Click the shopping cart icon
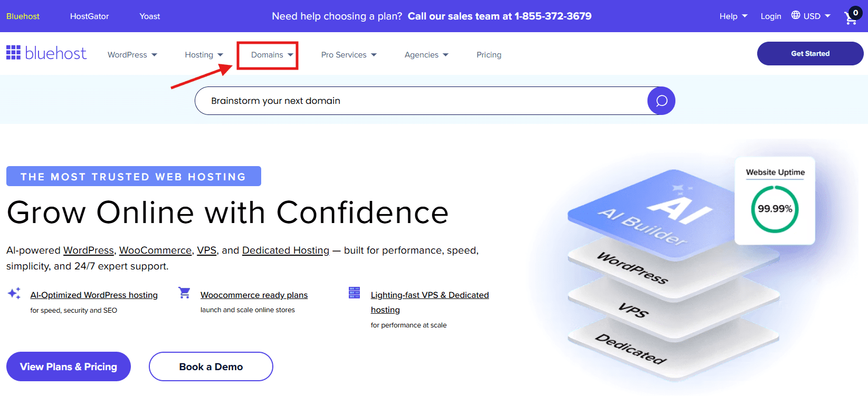Screen dimensions: 868x396 click(851, 17)
